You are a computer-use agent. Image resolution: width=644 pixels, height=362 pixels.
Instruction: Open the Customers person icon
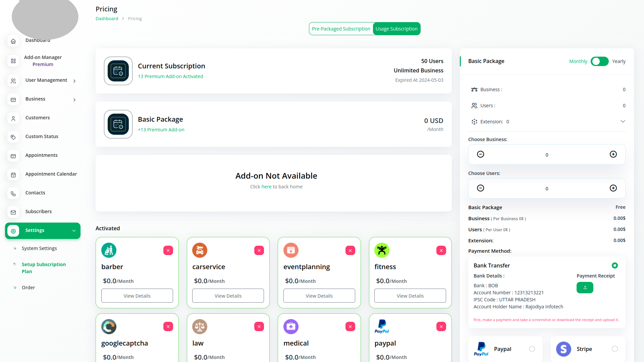pos(13,119)
